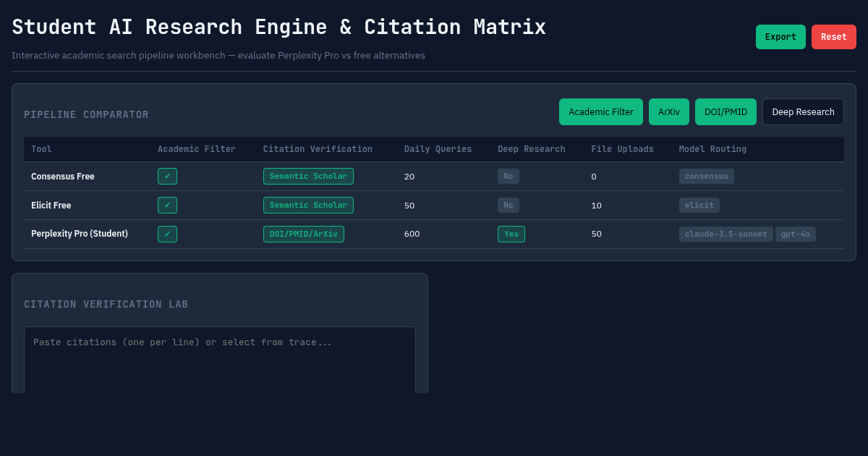Click the Academic Filter column header
The width and height of the screenshot is (868, 456).
click(x=197, y=149)
